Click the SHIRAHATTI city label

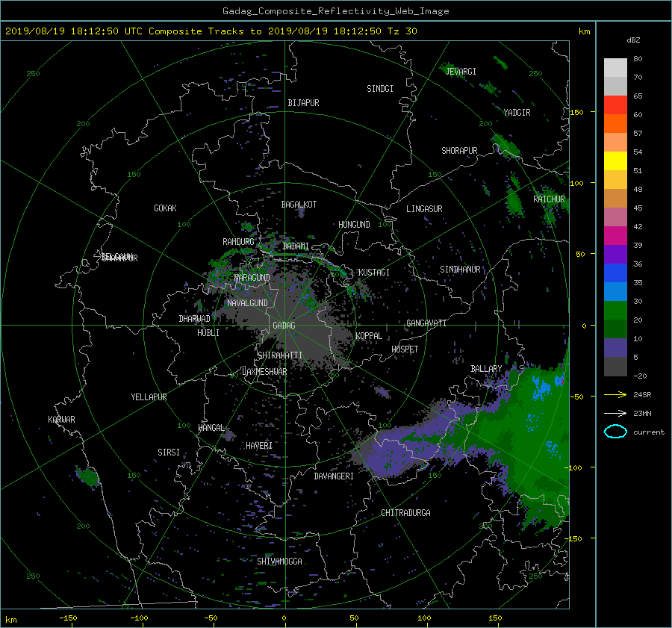[x=280, y=355]
